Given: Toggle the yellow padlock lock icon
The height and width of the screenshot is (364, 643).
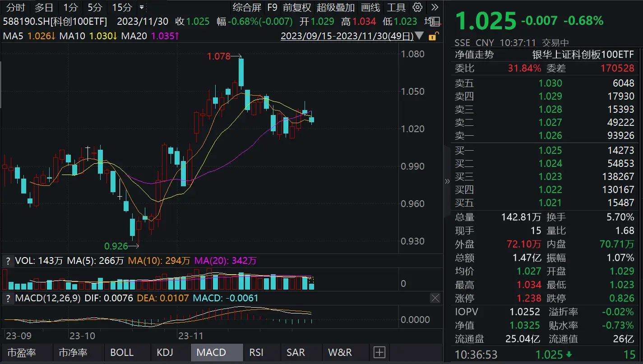Looking at the screenshot, I should click(x=432, y=36).
